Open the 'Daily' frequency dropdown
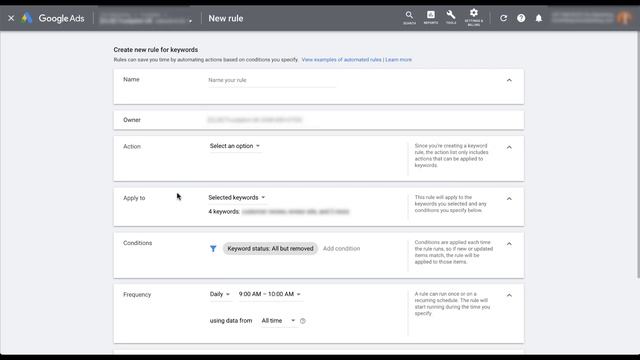This screenshot has height=360, width=640. pos(220,294)
